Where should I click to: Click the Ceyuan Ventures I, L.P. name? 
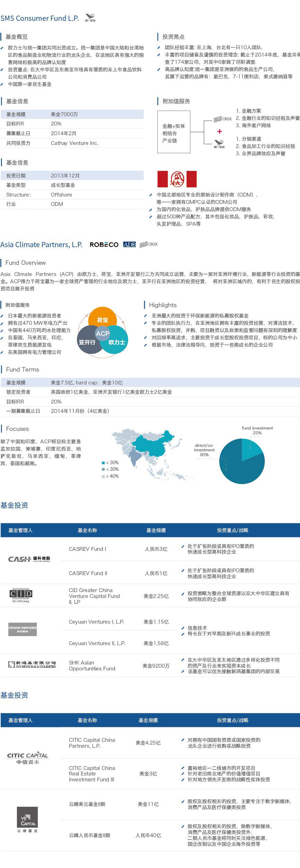point(96,622)
